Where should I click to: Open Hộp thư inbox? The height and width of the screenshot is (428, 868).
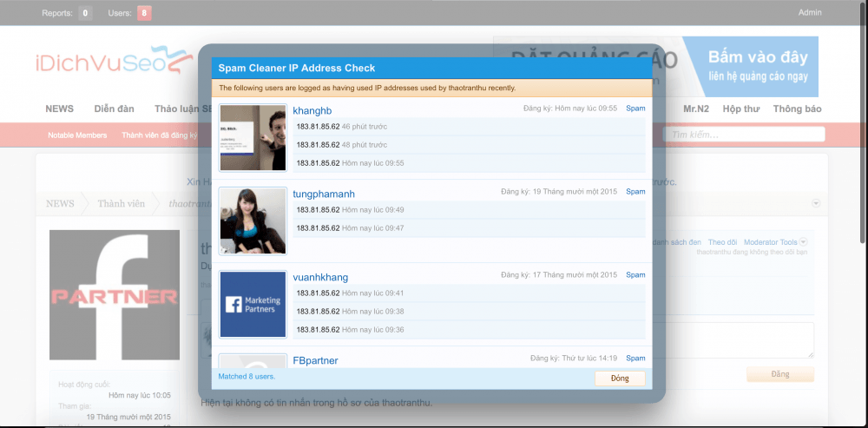[741, 109]
